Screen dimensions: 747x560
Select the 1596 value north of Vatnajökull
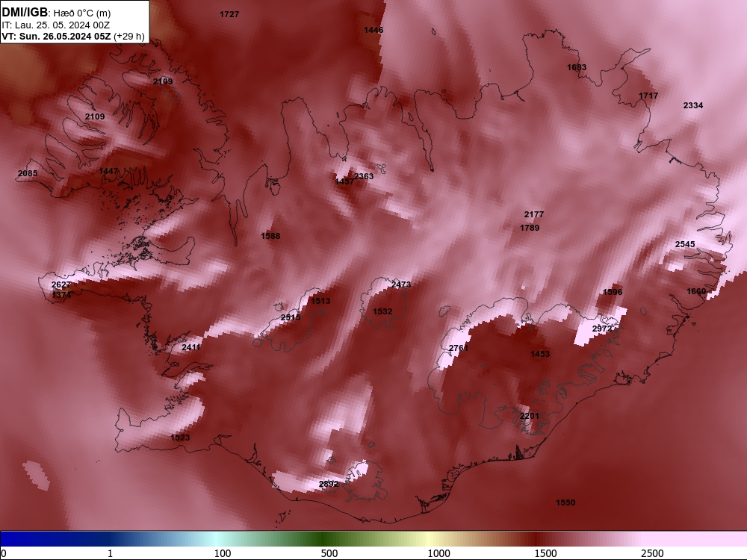pyautogui.click(x=613, y=292)
